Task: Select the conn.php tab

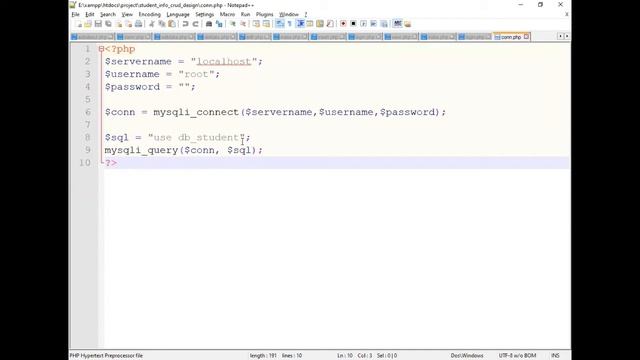Action: click(x=511, y=37)
